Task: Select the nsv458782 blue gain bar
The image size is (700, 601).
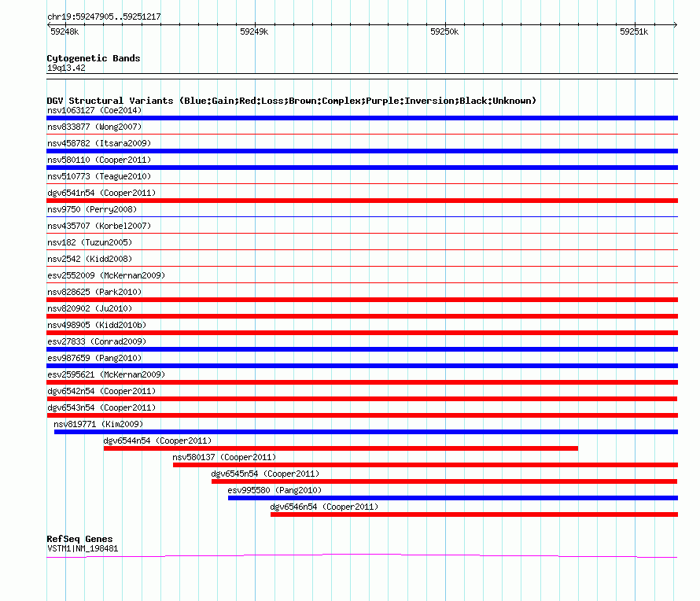Action: coord(362,151)
